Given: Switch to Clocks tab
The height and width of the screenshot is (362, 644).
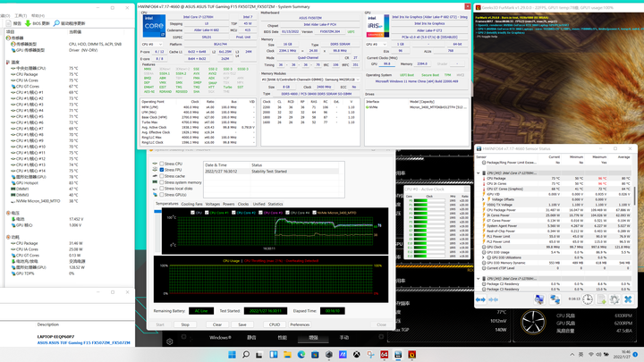Looking at the screenshot, I should (x=243, y=204).
